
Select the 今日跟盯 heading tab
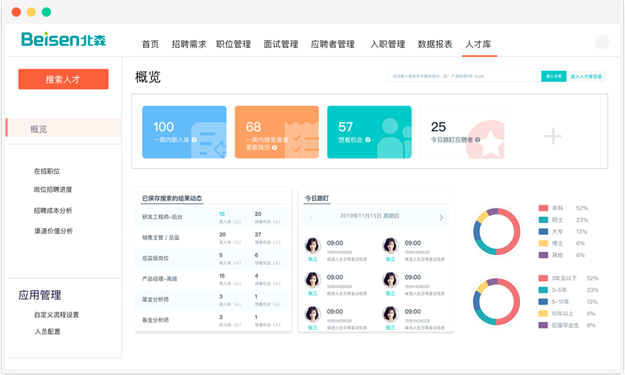(x=317, y=198)
